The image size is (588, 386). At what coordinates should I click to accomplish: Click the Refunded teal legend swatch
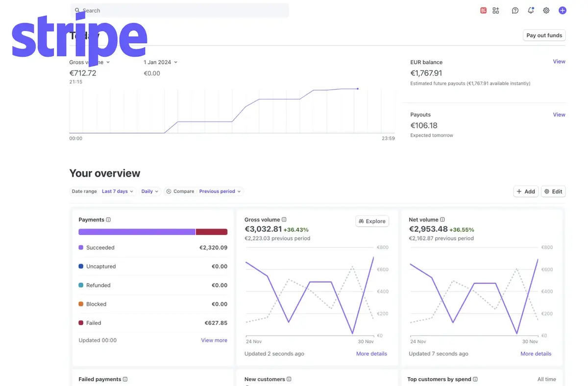[81, 285]
